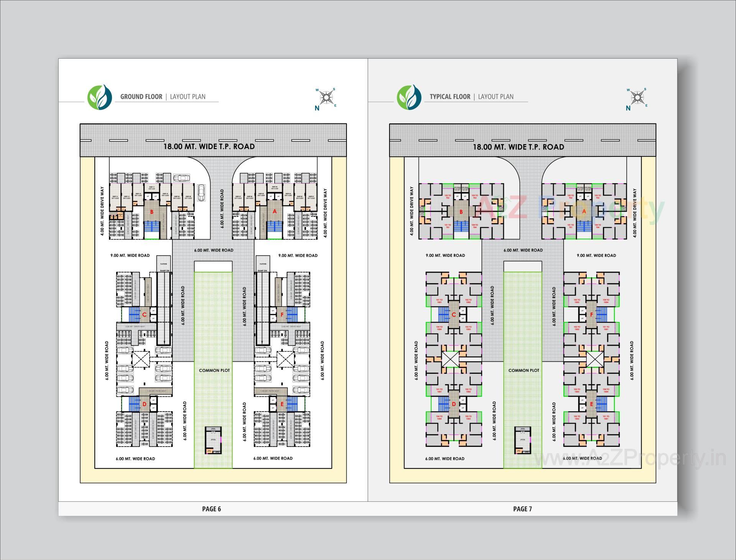Expand the 18.00 MT. WIDE T.P. ROAD label
736x560 pixels.
pyautogui.click(x=209, y=146)
